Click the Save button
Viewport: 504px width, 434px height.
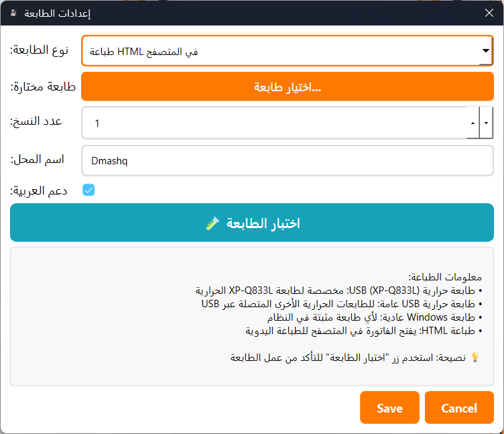[x=389, y=408]
